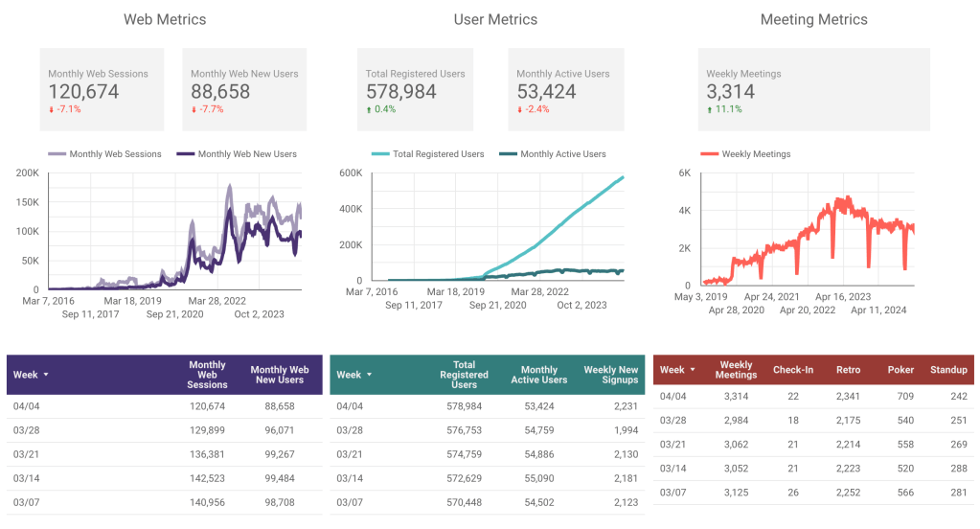Sort by Monthly Active Users table column header
The width and height of the screenshot is (980, 529).
point(538,375)
